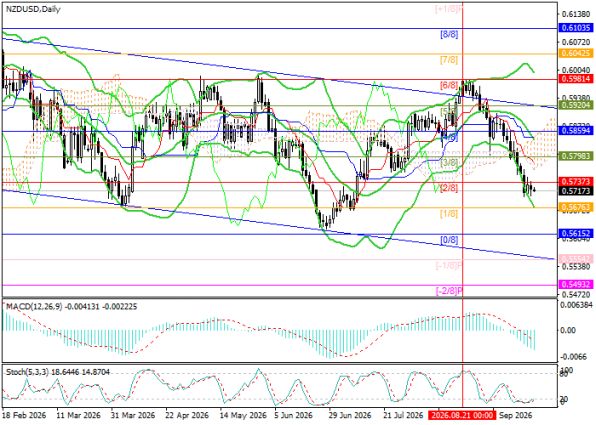Image resolution: width=596 pixels, height=425 pixels.
Task: Click the 18 Feb 2026 date label
Action: pos(24,415)
